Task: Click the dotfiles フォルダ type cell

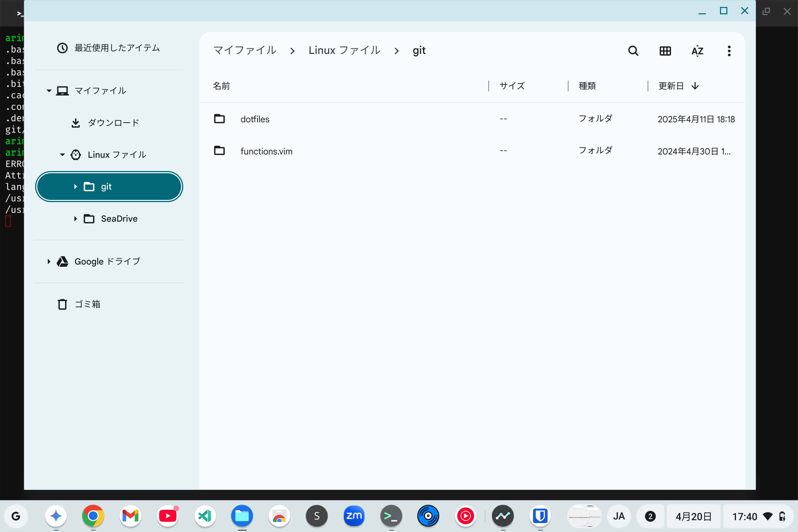Action: tap(595, 119)
